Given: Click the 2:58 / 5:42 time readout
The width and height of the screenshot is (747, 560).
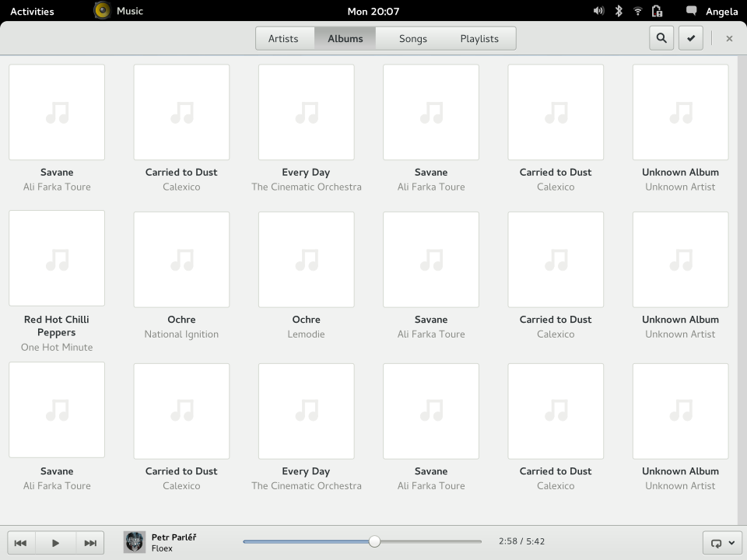Looking at the screenshot, I should (x=521, y=541).
